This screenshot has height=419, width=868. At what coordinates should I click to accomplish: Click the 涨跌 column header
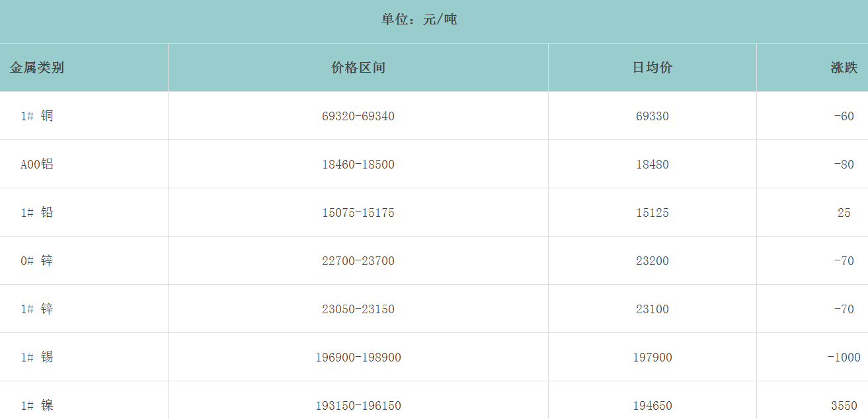point(844,67)
